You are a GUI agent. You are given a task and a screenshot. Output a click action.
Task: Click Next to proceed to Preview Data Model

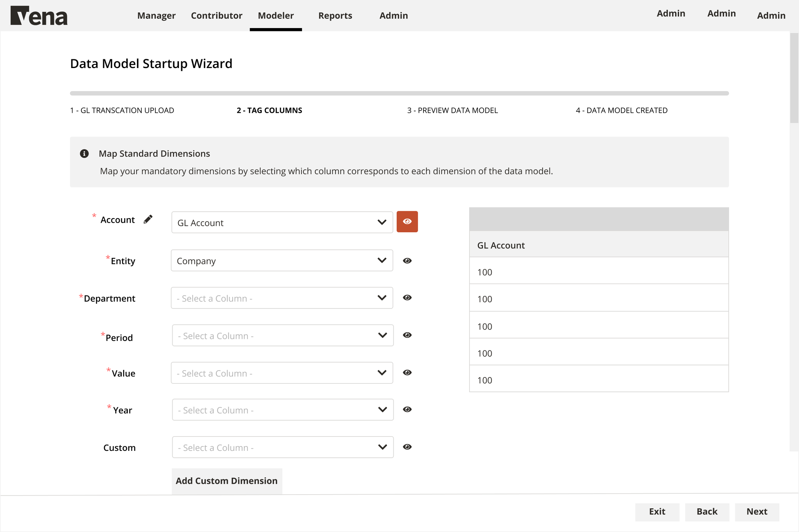756,512
